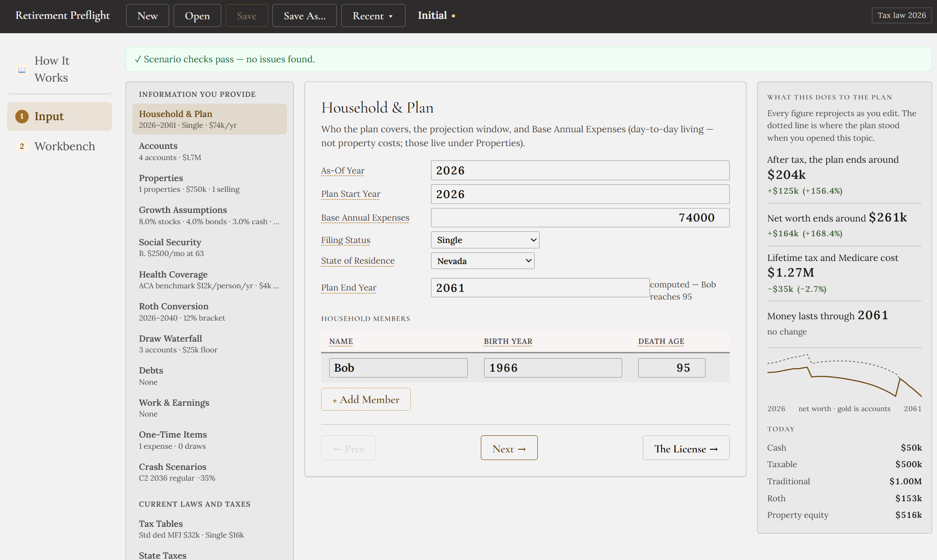Screen dimensions: 937x560
Task: Select the step 2 Workbench badge
Action: pyautogui.click(x=22, y=147)
